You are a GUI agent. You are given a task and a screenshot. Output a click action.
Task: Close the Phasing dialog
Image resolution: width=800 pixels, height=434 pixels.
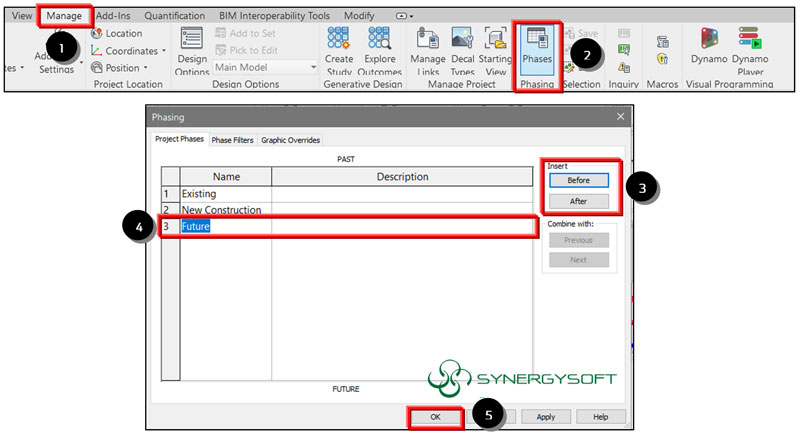coord(620,117)
